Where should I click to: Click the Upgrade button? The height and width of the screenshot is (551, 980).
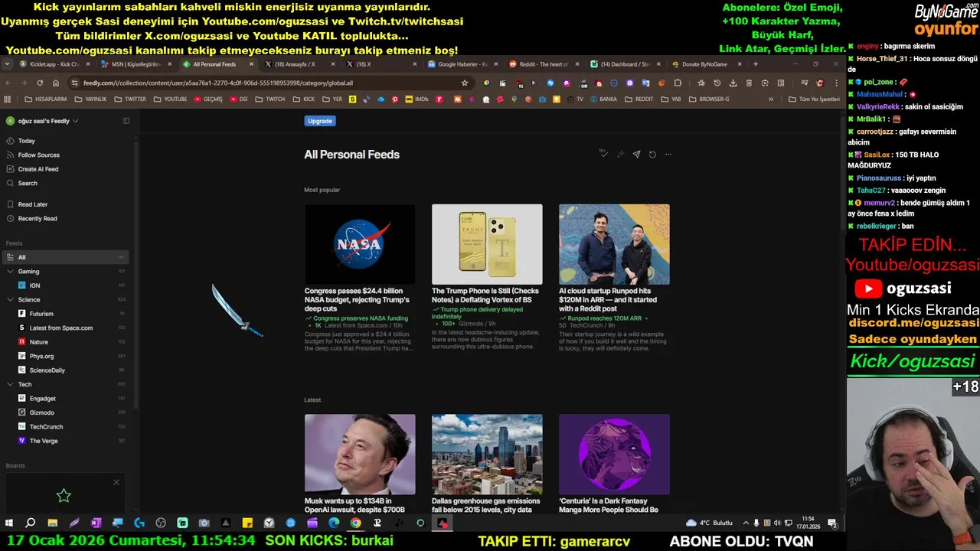coord(320,121)
